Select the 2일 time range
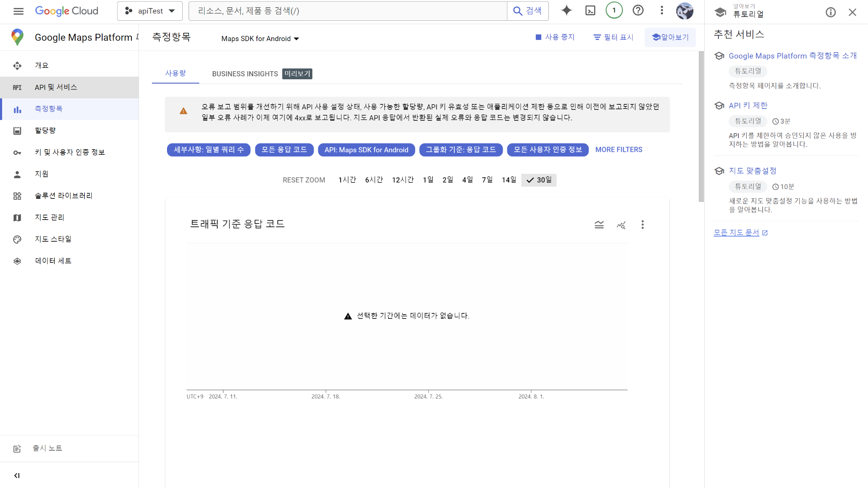 pyautogui.click(x=448, y=180)
